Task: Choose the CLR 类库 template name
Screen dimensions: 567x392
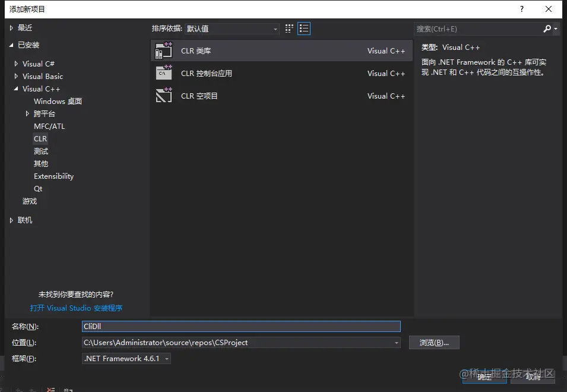Action: (x=195, y=50)
